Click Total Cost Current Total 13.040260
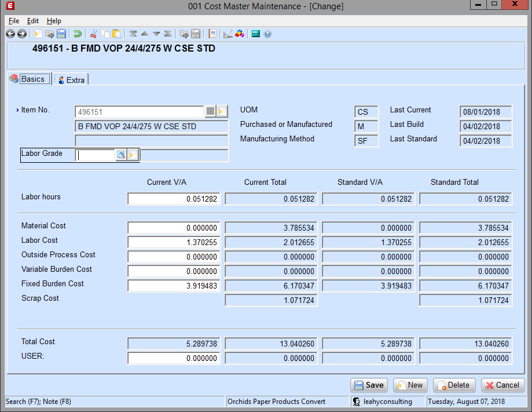This screenshot has height=412, width=532. point(271,344)
